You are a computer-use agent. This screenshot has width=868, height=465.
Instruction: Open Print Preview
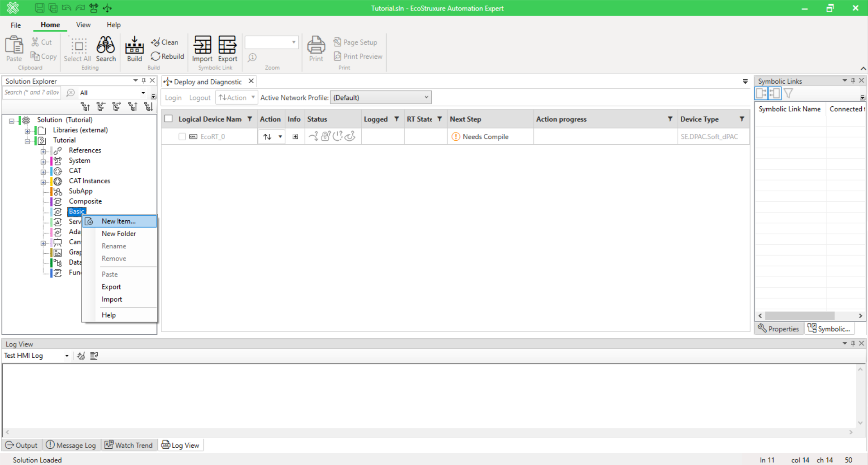click(x=358, y=56)
